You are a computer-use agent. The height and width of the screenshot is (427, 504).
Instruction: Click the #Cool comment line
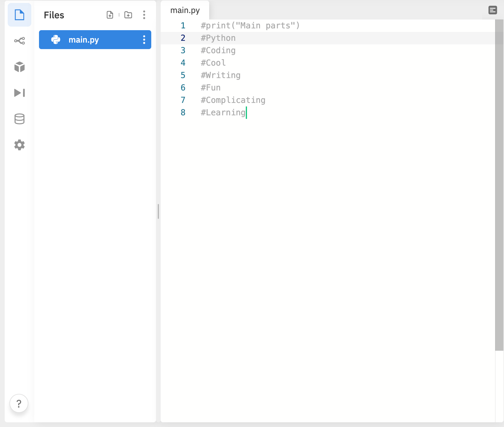point(213,63)
